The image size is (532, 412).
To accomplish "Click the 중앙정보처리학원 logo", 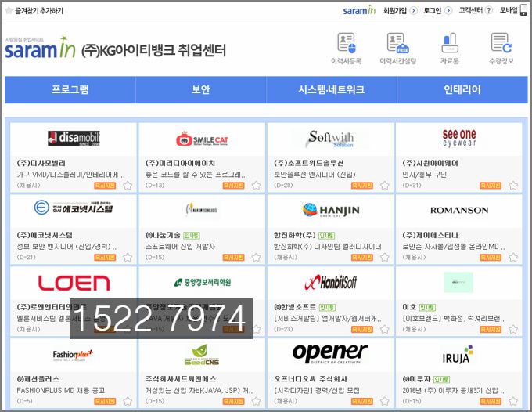I will (202, 282).
